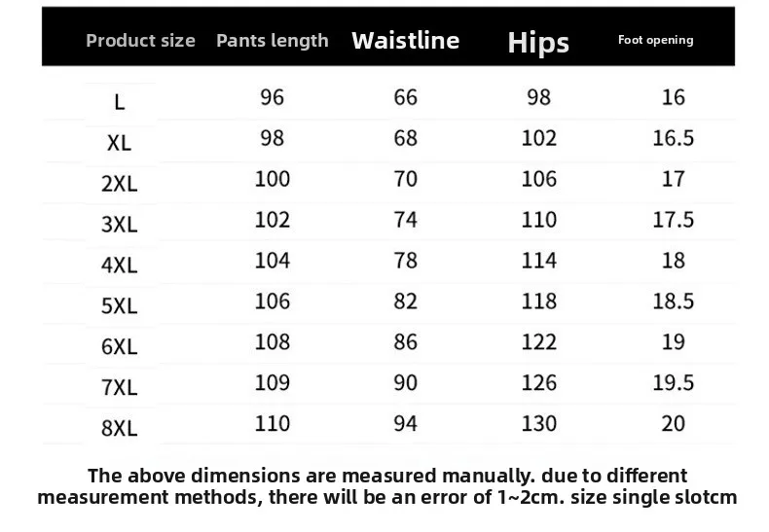Select the 4XL size row label
Viewport: 769px width, 532px height.
(119, 266)
